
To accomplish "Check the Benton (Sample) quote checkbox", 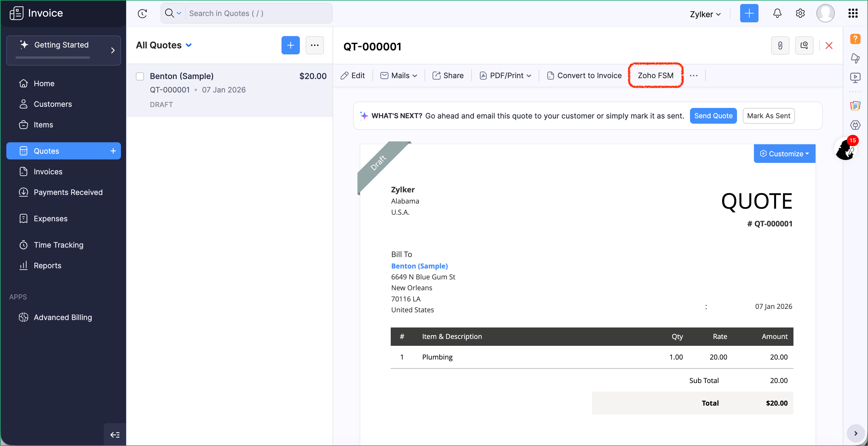I will [140, 76].
